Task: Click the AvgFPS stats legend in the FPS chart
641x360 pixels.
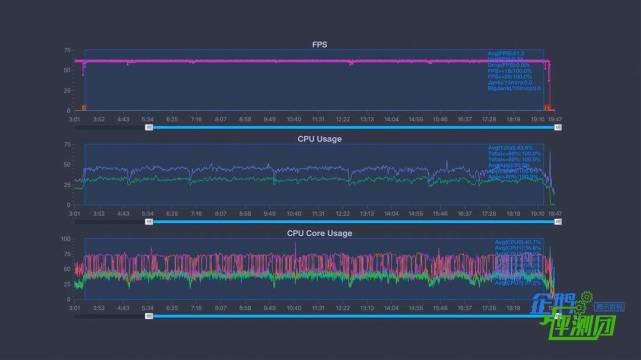Action: [514, 71]
